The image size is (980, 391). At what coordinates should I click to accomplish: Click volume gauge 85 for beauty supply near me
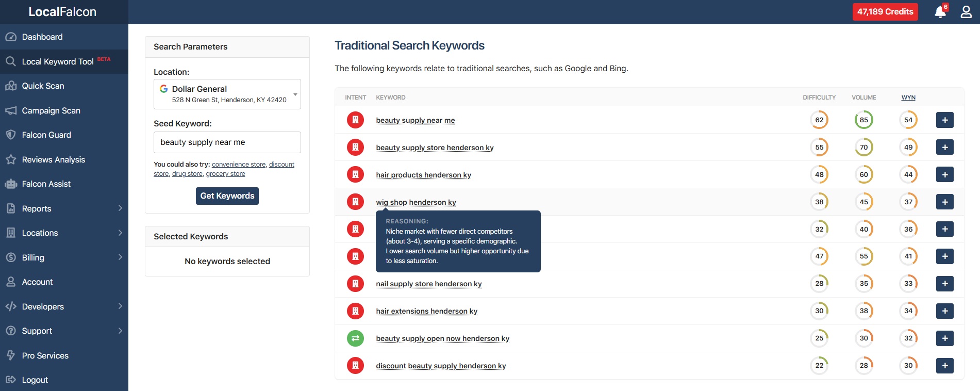(x=864, y=120)
